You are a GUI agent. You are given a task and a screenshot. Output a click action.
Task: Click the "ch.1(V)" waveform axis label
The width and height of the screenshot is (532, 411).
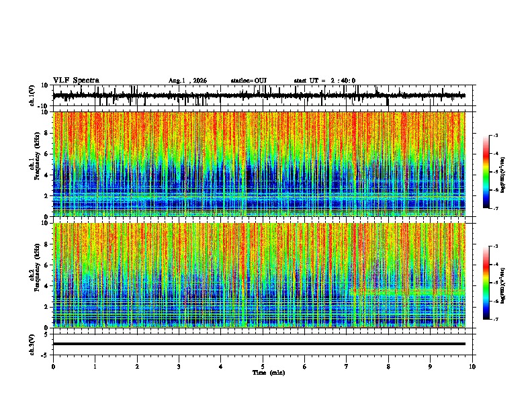32,95
